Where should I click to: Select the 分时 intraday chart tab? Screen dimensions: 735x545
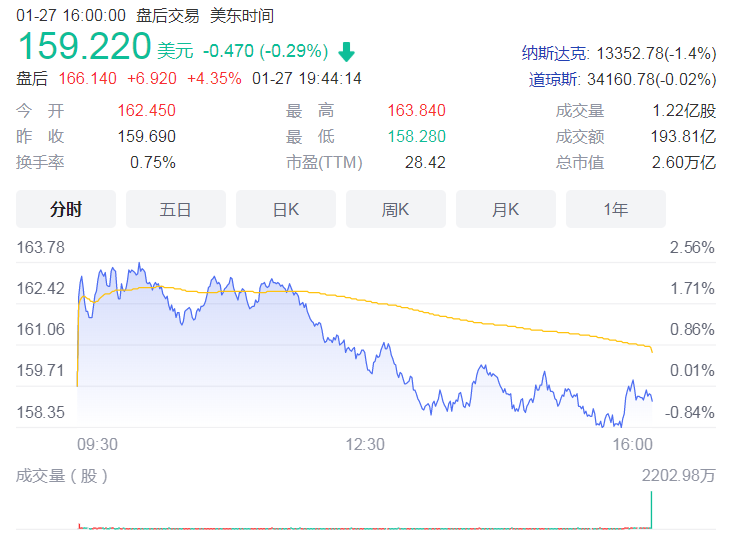66,209
